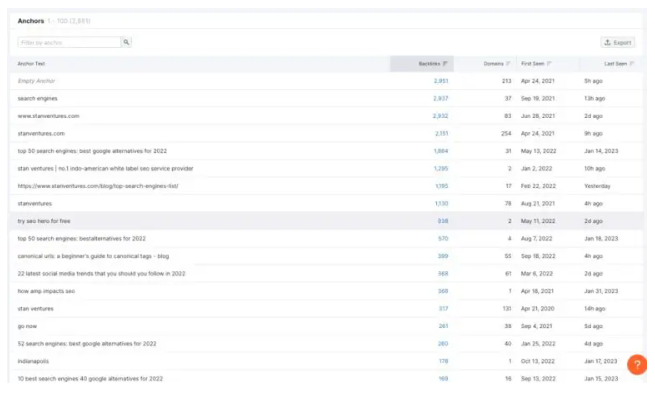Open the 2,951 backlinks link for Empty Anchor
This screenshot has width=655, height=395.
441,81
